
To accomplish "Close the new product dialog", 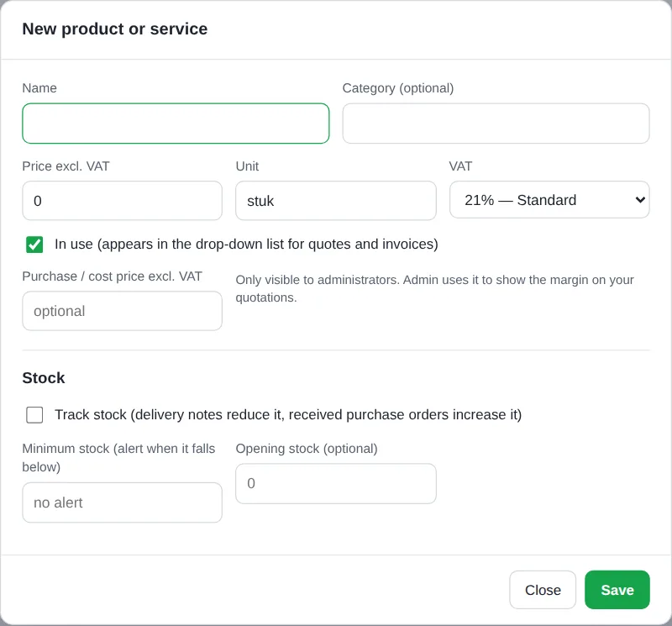I will (543, 590).
